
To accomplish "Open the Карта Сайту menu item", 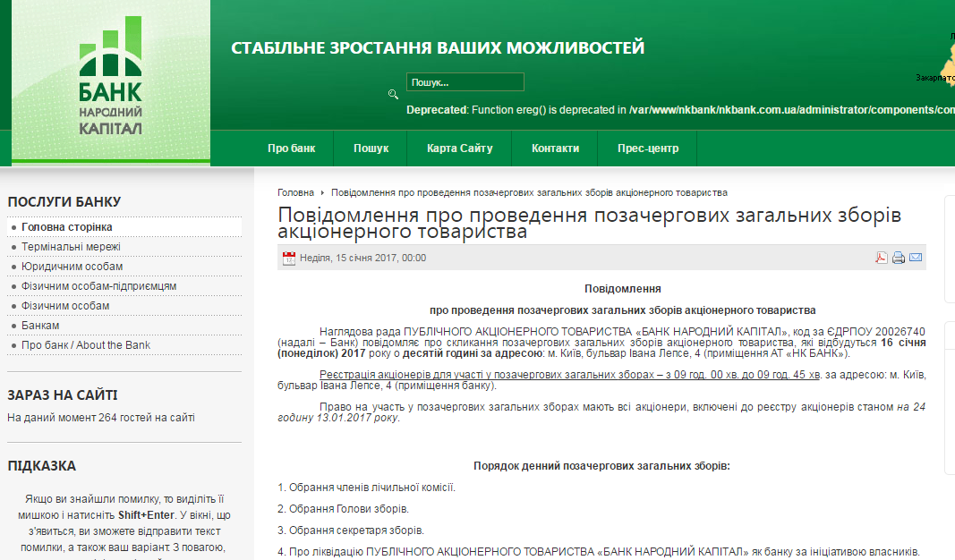I will [460, 148].
